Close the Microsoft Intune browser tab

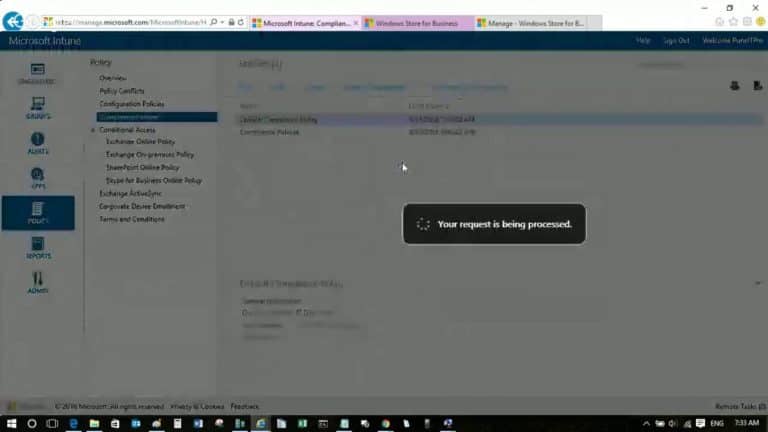pos(356,23)
